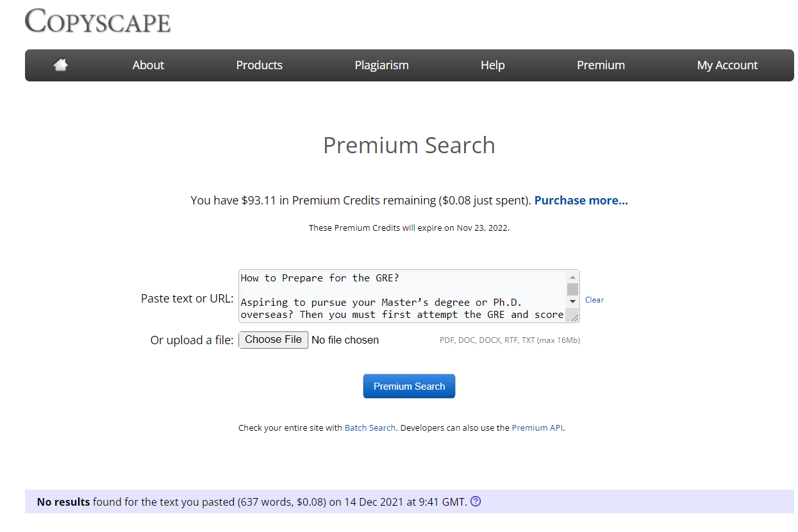Click the textarea scroll-down arrow
The height and width of the screenshot is (532, 798).
pos(572,301)
